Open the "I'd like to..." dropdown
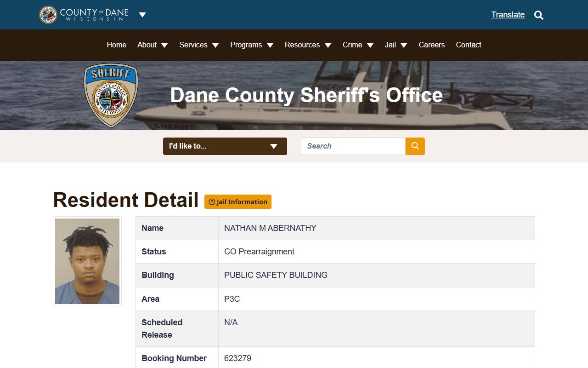Screen dimensions: 588x368 tap(225, 146)
